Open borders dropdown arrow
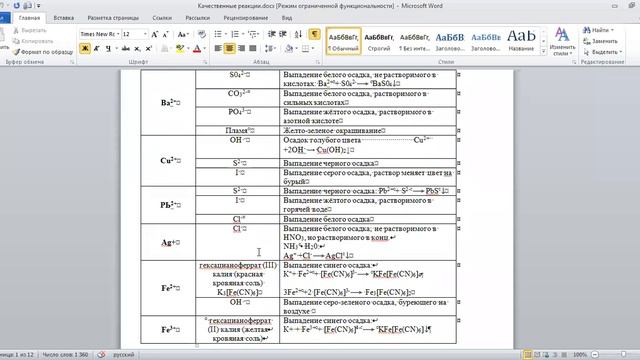The image size is (640, 360). 313,49
